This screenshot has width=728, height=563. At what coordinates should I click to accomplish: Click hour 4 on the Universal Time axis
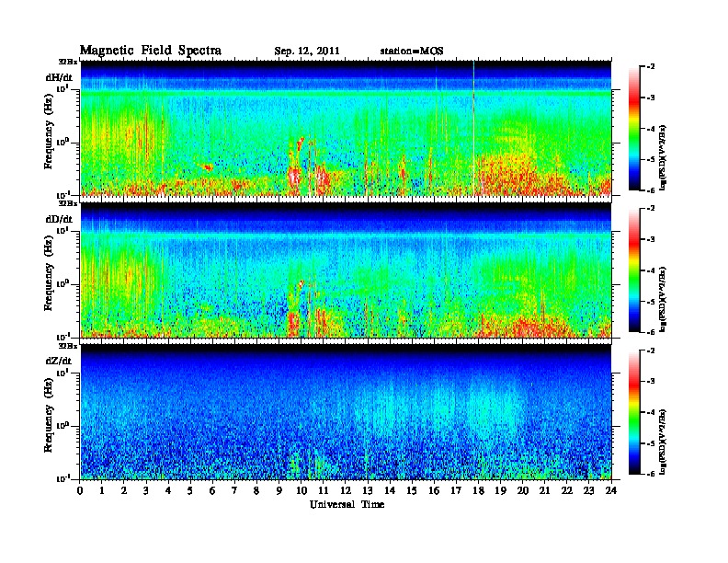(x=168, y=490)
